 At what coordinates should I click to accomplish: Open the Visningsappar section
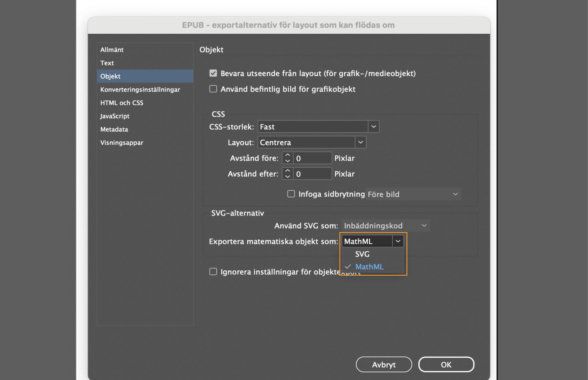pos(121,142)
